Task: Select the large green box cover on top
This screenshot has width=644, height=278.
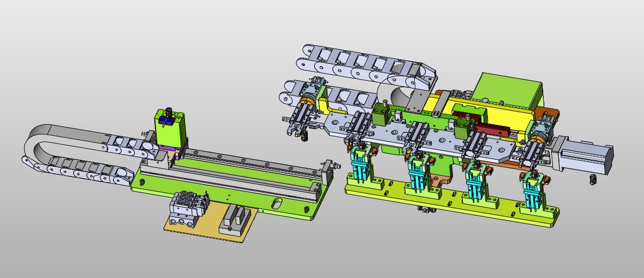Action: coord(509,90)
